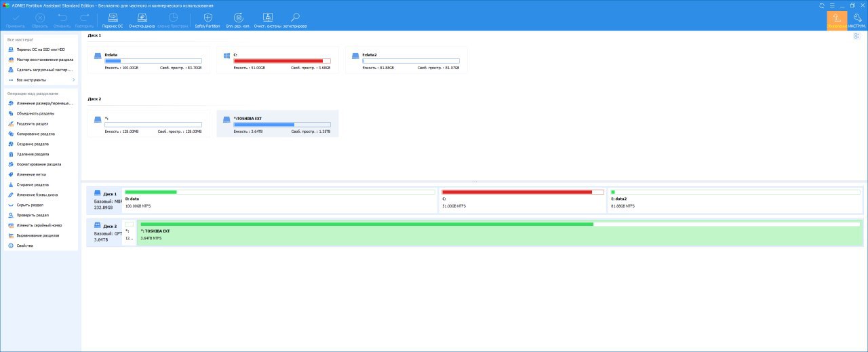The width and height of the screenshot is (868, 352).
Task: Select the unlabeled 128.00MB partition card
Action: click(149, 123)
